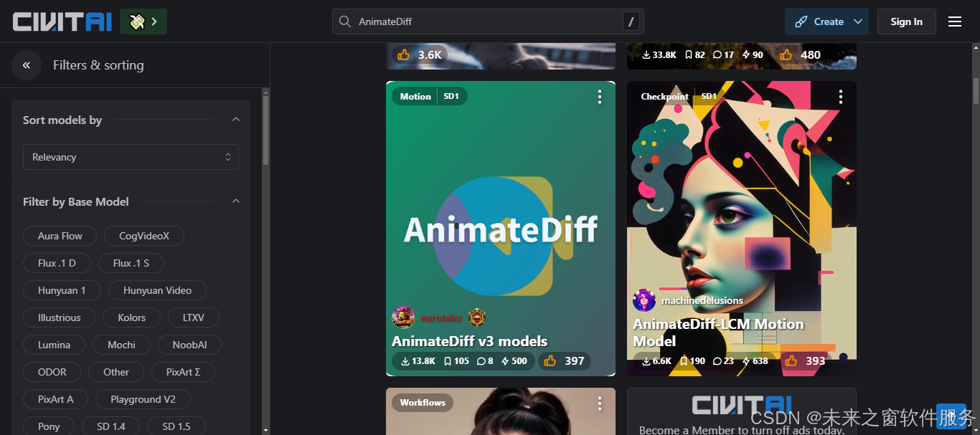Open the hamburger menu icon
The width and height of the screenshot is (980, 435).
[x=955, y=21]
